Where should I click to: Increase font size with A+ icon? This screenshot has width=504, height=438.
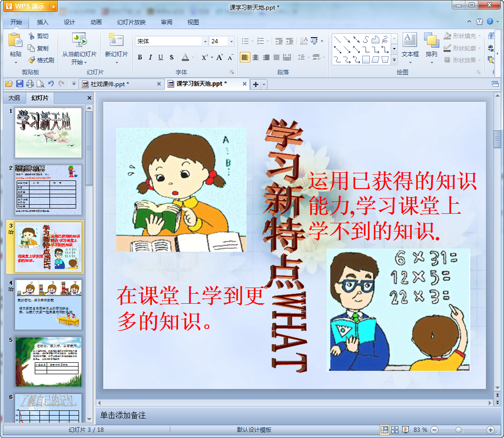click(x=219, y=57)
